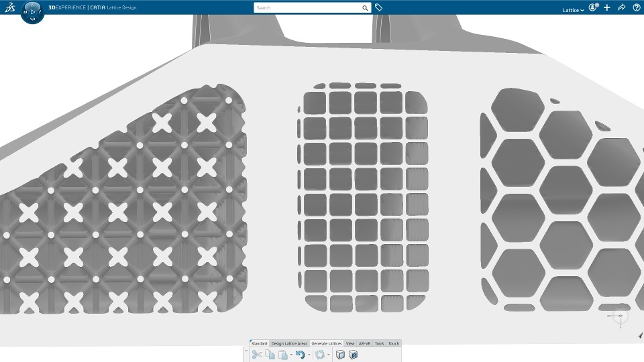The width and height of the screenshot is (644, 362).
Task: Open the user profile icon
Action: tap(593, 7)
